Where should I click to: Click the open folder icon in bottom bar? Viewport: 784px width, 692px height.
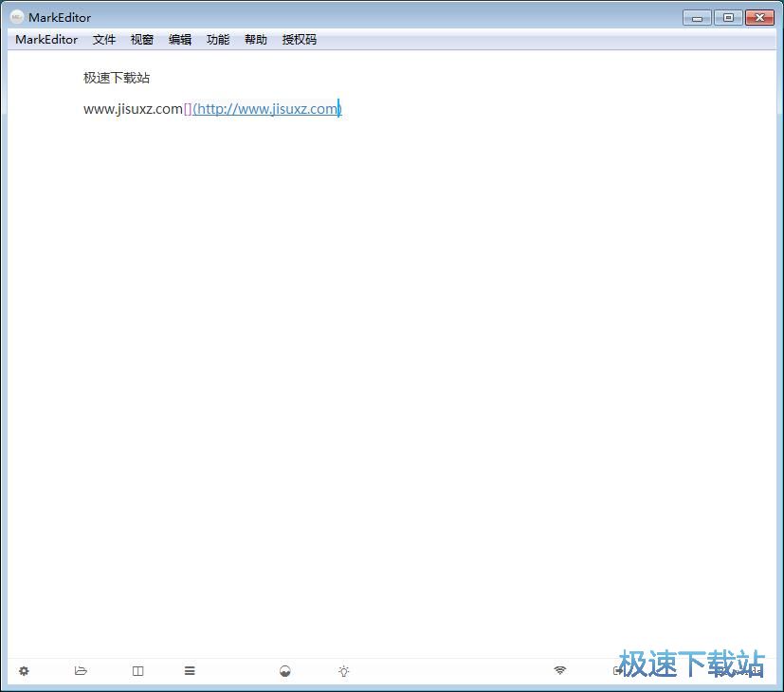81,671
